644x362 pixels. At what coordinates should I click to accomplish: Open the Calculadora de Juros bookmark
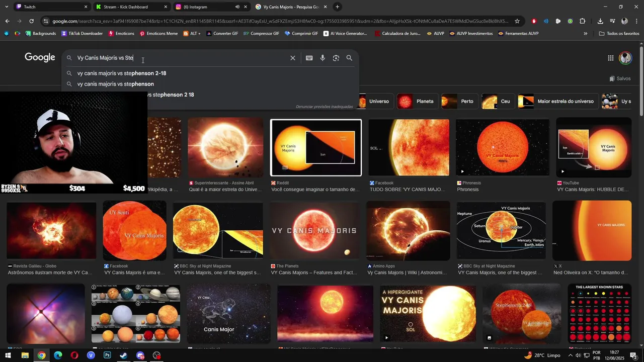pos(397,34)
